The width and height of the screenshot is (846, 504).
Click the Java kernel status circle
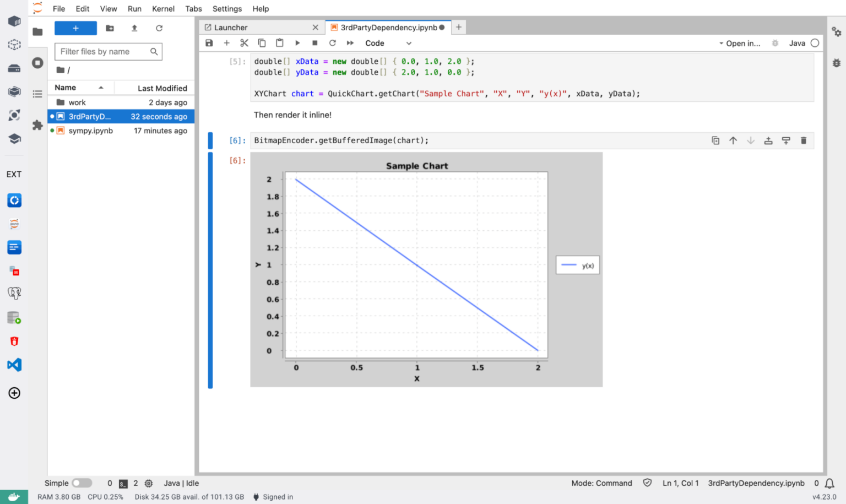point(815,43)
